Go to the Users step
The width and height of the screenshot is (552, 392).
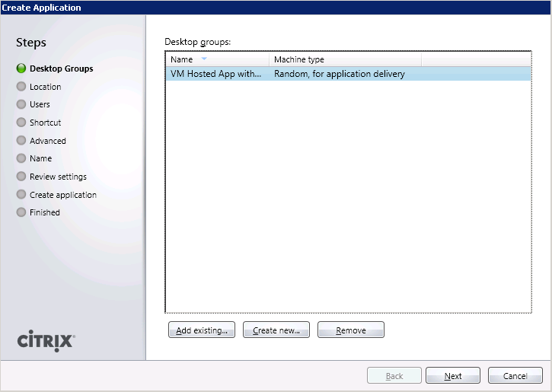tap(40, 104)
